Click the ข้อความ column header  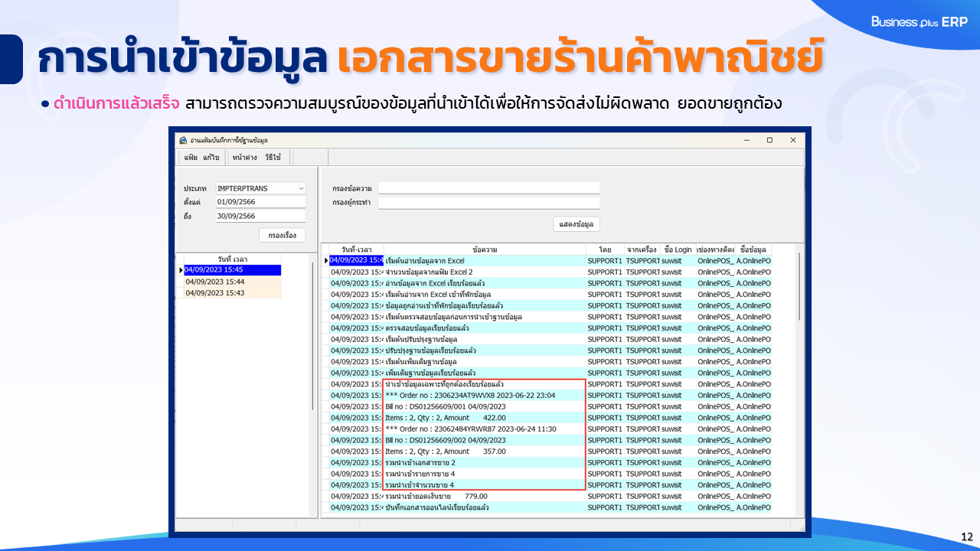(485, 249)
